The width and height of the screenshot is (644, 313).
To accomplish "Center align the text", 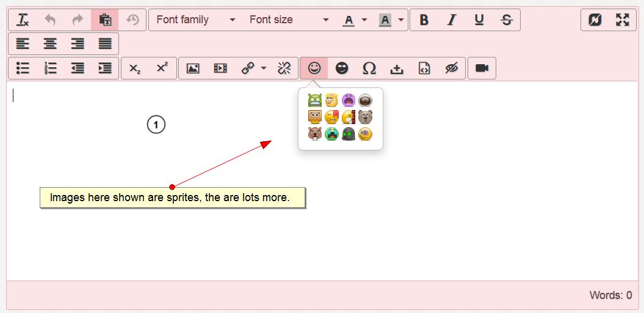I will tap(50, 44).
